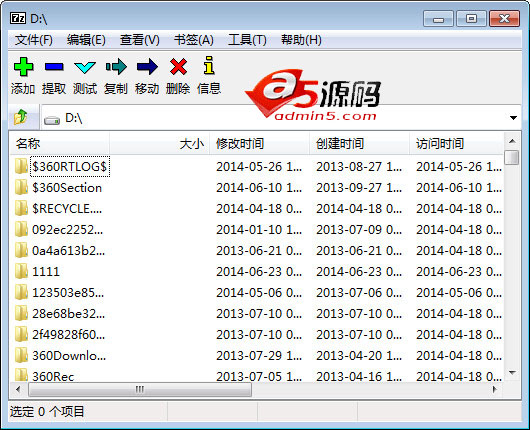The image size is (530, 430).
Task: Click the vertical scrollbar up arrow
Action: tap(512, 141)
